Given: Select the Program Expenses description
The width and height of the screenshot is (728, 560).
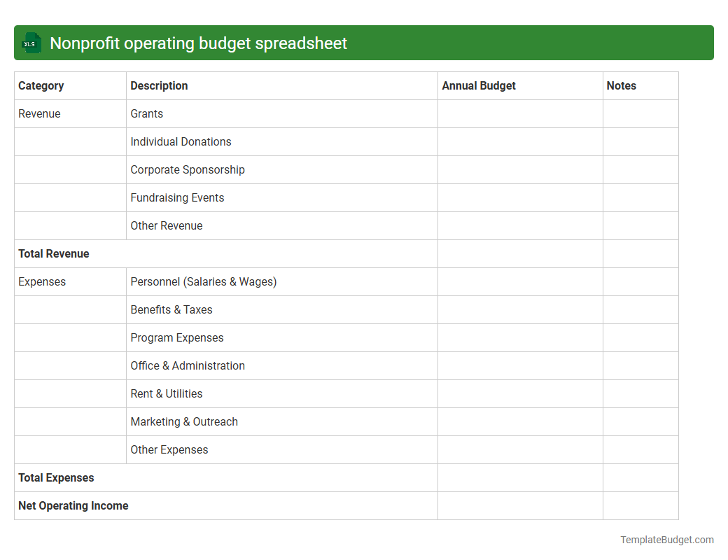Looking at the screenshot, I should [176, 337].
